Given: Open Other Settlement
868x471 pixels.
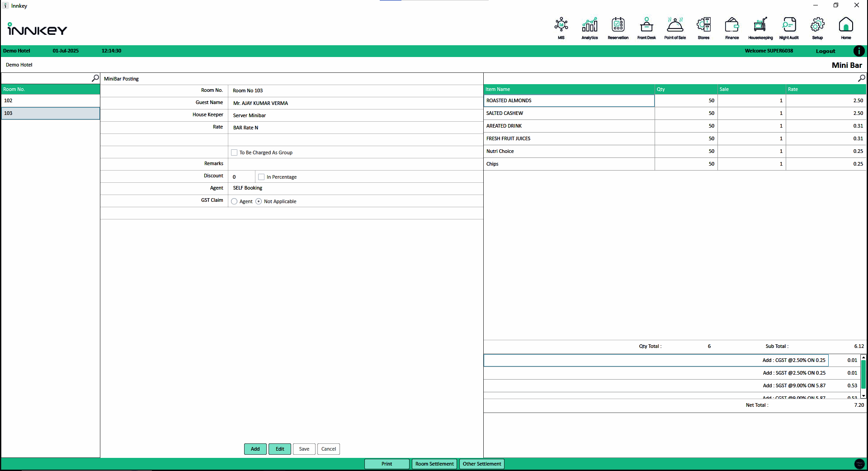Looking at the screenshot, I should click(482, 464).
